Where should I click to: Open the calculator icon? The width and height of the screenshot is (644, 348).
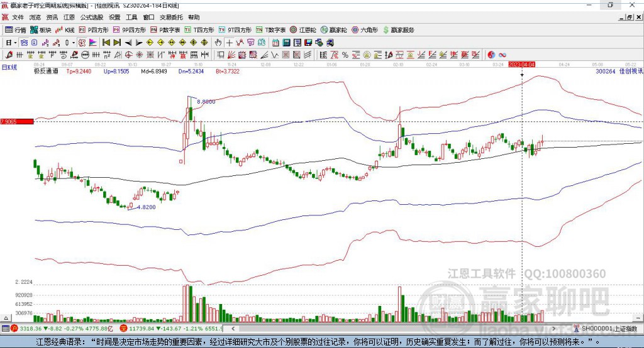click(x=286, y=43)
